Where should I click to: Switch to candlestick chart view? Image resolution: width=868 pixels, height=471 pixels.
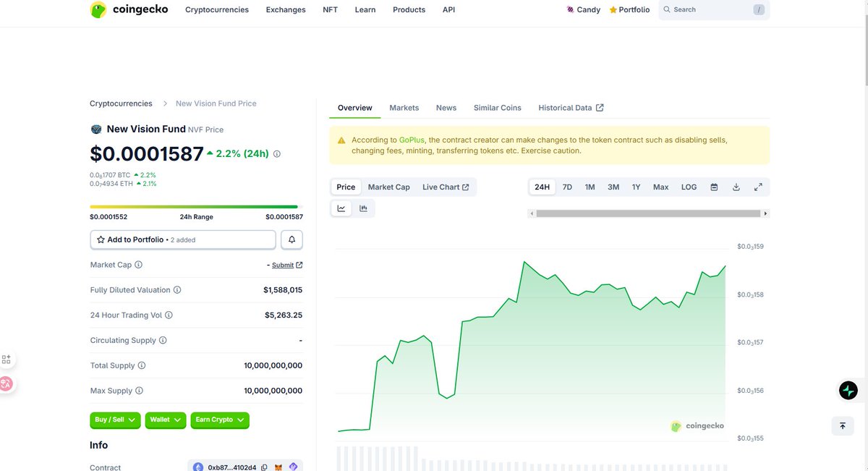(363, 208)
